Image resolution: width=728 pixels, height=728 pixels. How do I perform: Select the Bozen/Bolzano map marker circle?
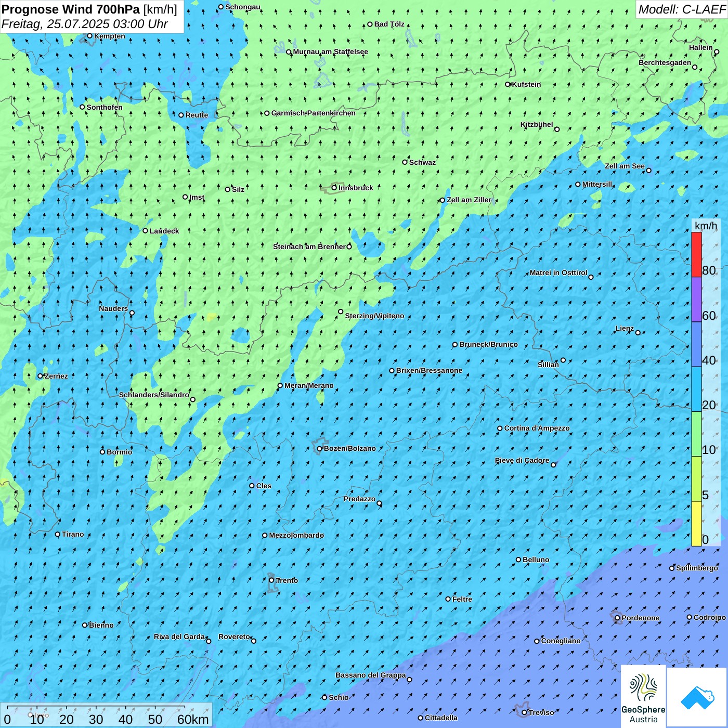[x=320, y=449]
